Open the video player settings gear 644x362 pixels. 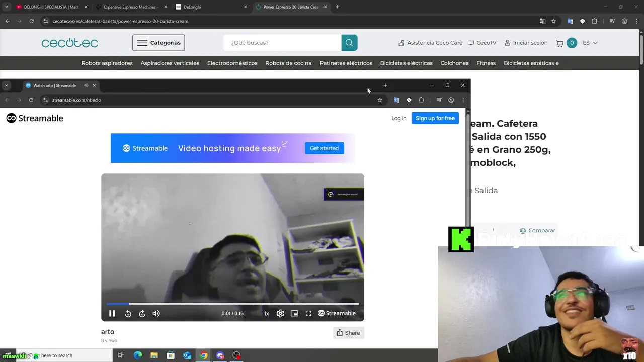click(x=280, y=313)
